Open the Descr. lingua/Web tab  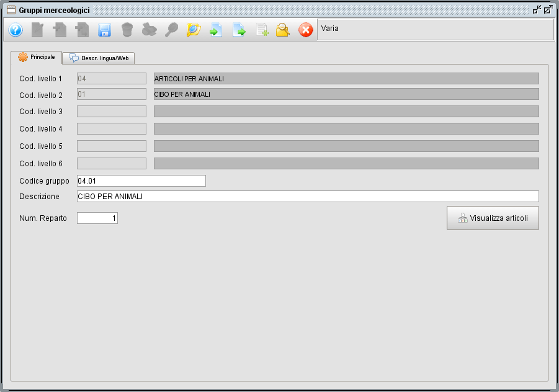point(99,58)
